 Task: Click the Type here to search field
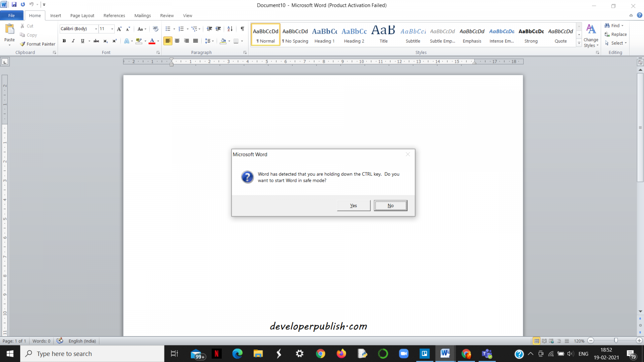(92, 354)
